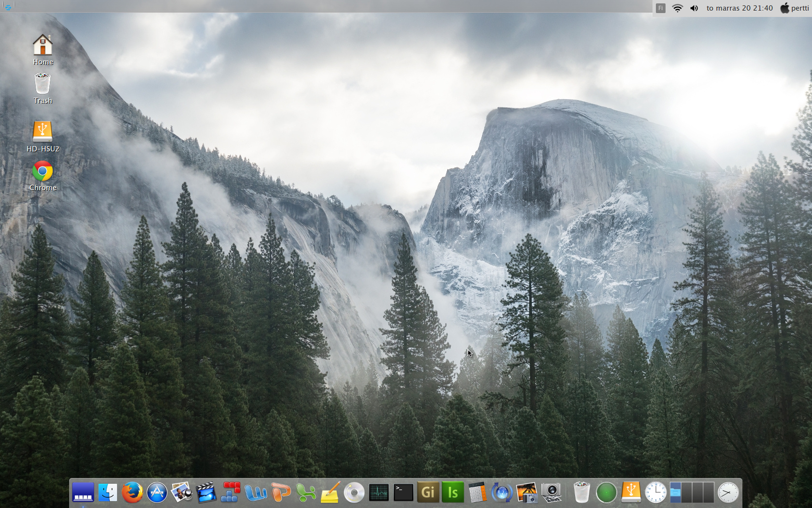Open the blue W word processor icon
This screenshot has width=812, height=508.
pos(256,493)
